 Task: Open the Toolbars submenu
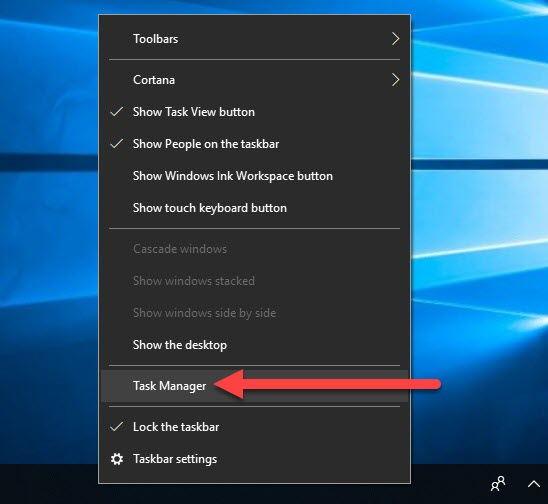pyautogui.click(x=254, y=39)
